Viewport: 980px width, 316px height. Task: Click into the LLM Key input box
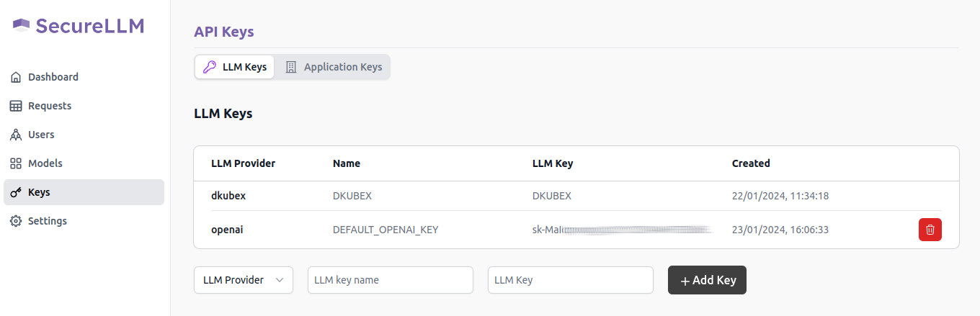(x=570, y=280)
